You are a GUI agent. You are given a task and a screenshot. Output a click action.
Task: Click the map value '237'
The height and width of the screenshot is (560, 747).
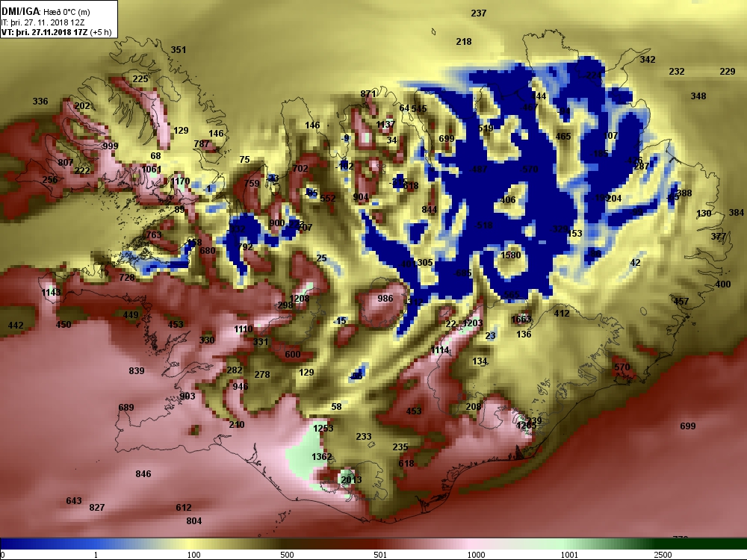478,13
